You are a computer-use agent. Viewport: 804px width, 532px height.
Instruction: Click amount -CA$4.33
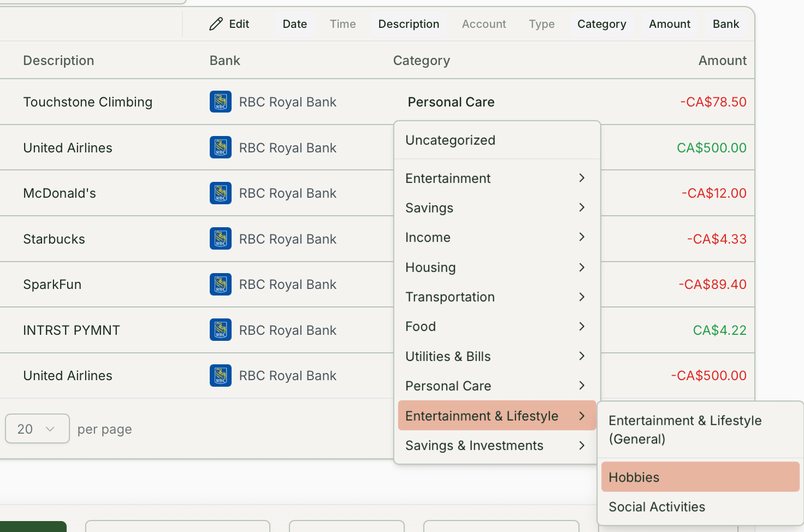click(717, 239)
